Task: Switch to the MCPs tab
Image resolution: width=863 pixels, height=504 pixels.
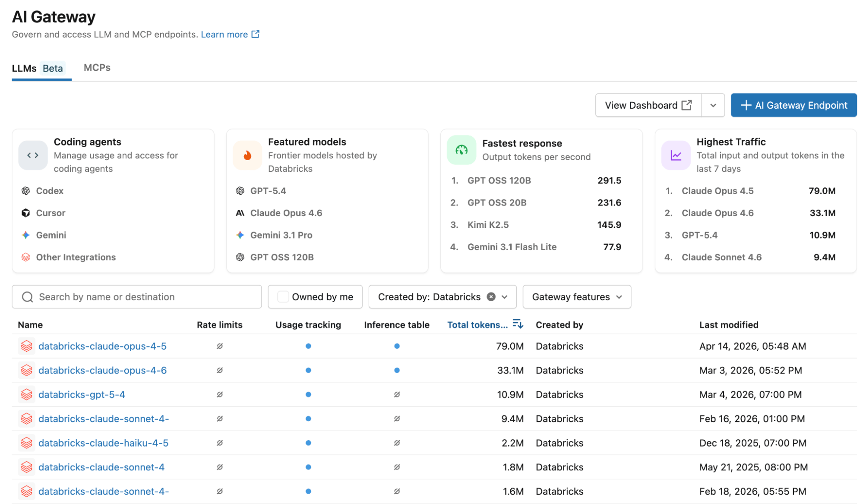Action: [x=97, y=67]
